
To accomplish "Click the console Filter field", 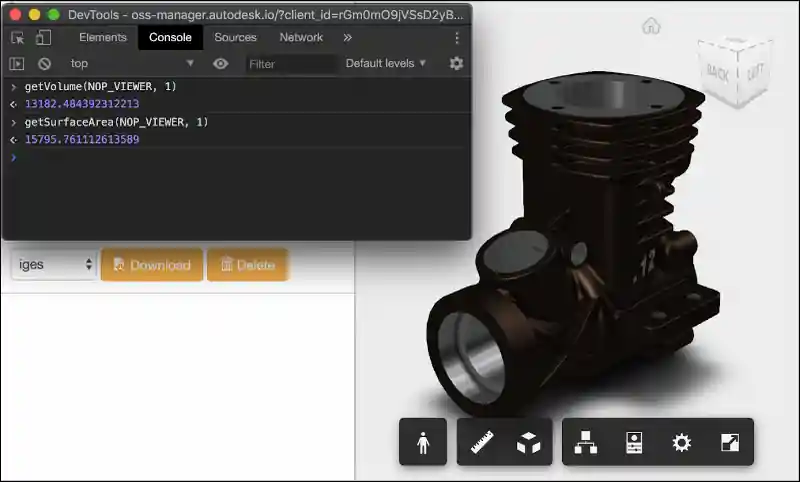I will point(290,64).
